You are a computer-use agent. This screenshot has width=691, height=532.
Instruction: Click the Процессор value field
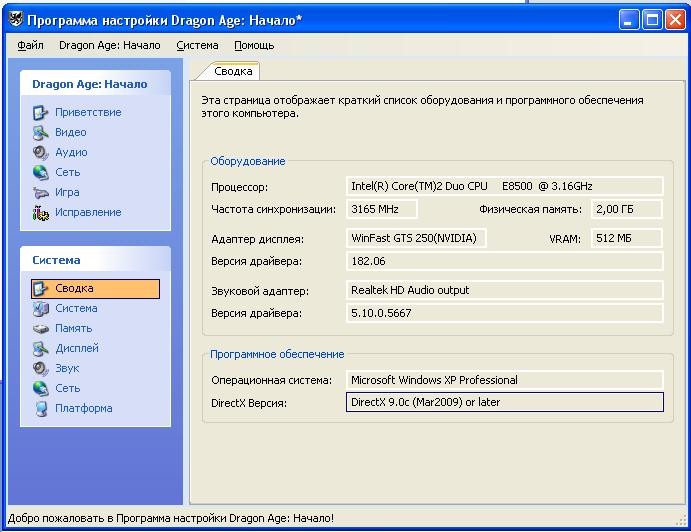point(505,186)
